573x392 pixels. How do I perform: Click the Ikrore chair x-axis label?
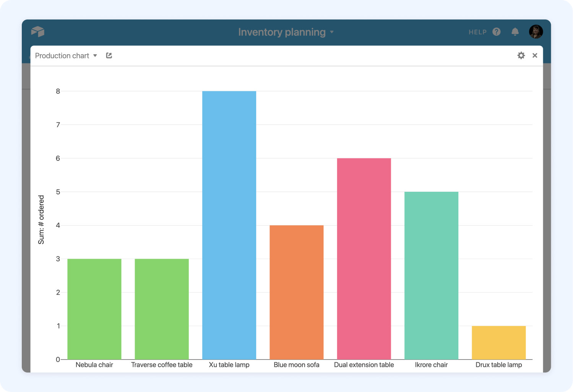pyautogui.click(x=431, y=365)
